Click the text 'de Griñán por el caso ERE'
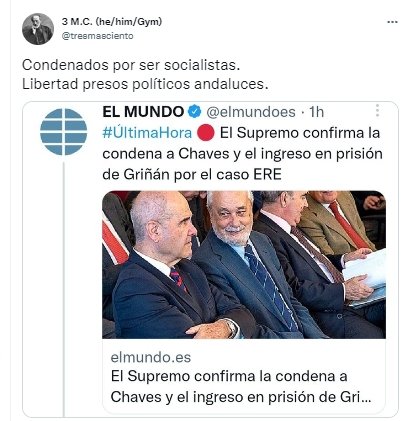The image size is (405, 421). coord(192,175)
